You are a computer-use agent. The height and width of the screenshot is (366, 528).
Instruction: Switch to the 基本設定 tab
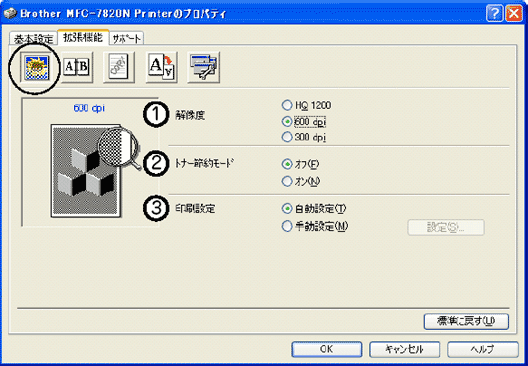[x=33, y=39]
